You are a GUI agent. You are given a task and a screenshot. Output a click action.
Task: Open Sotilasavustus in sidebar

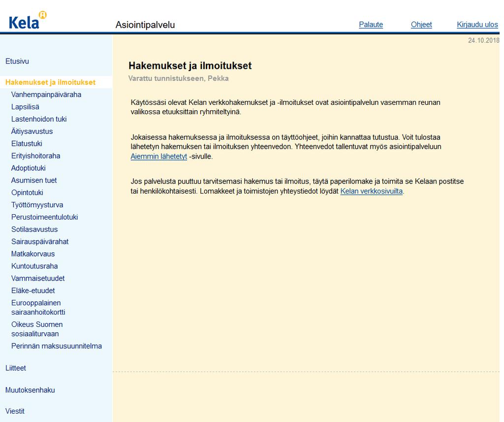(x=34, y=229)
